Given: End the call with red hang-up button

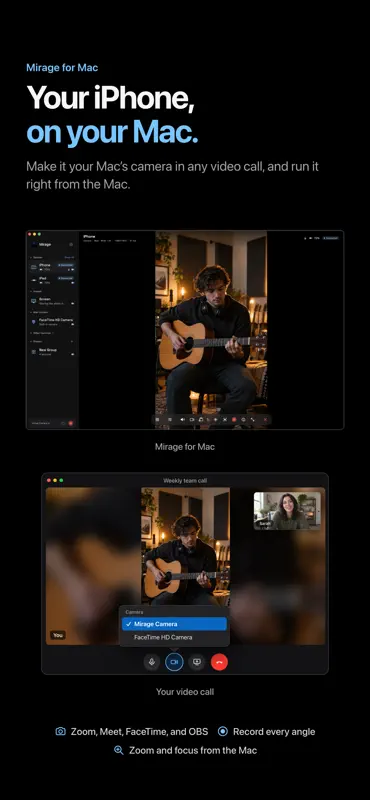Looking at the screenshot, I should 219,662.
